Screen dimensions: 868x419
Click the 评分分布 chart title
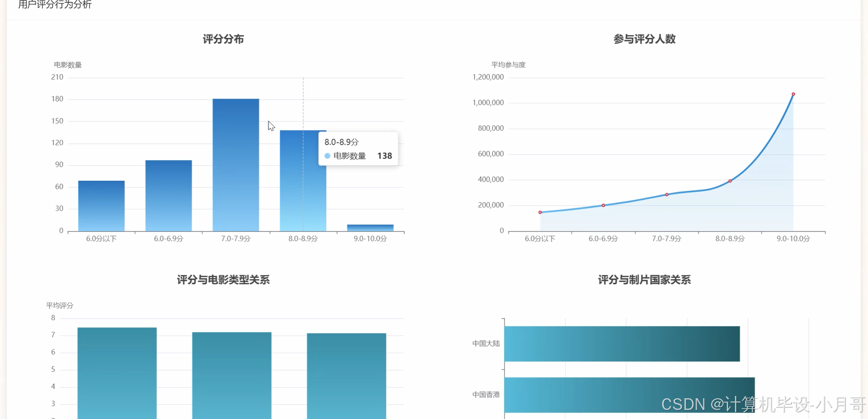pyautogui.click(x=223, y=39)
